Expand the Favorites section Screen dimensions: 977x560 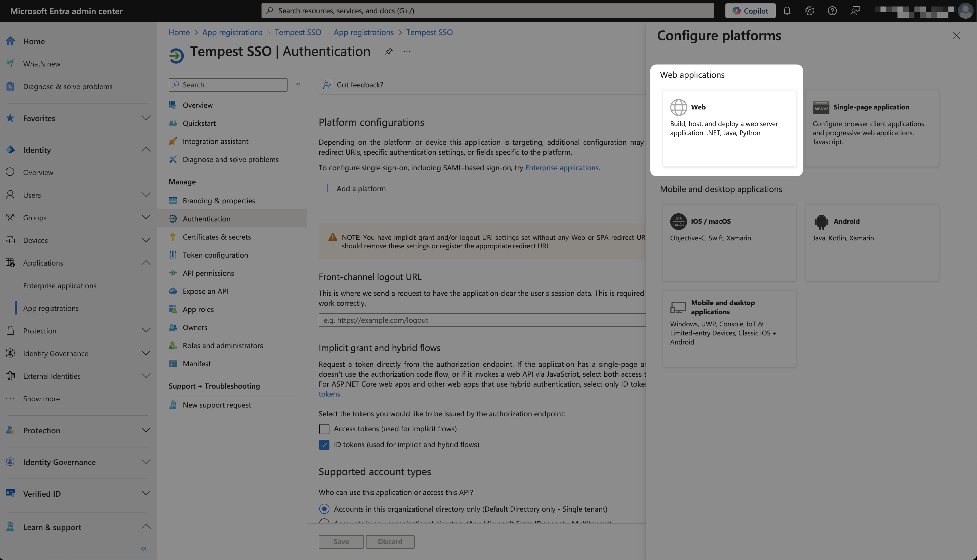coord(145,118)
